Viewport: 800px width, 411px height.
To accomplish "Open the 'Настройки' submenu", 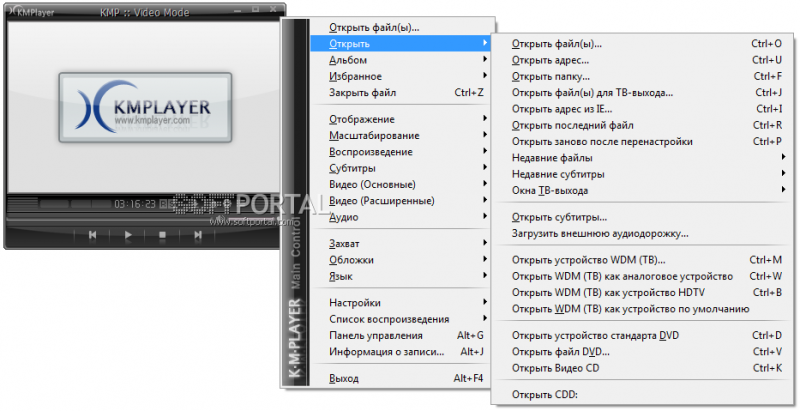I will tap(399, 303).
